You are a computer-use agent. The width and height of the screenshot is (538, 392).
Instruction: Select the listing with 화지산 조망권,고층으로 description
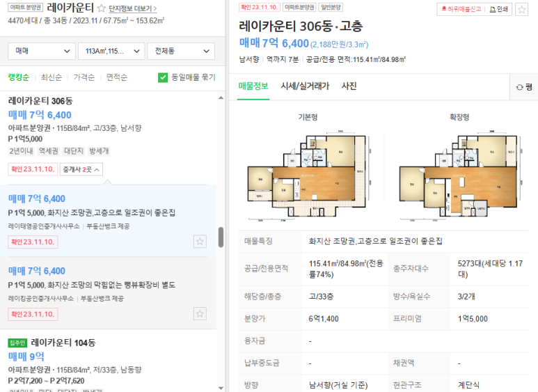tap(108, 221)
